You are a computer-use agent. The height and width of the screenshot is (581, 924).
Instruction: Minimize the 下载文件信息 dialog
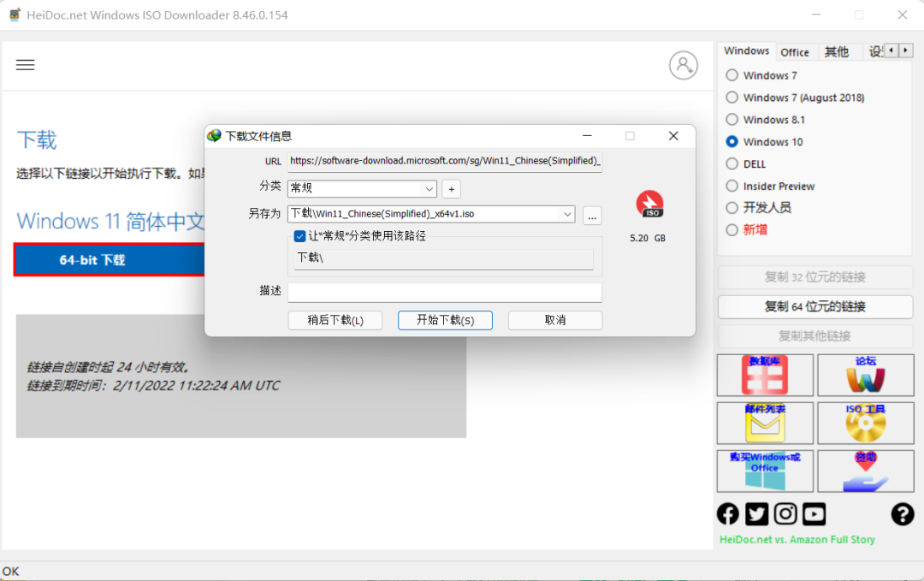(587, 136)
